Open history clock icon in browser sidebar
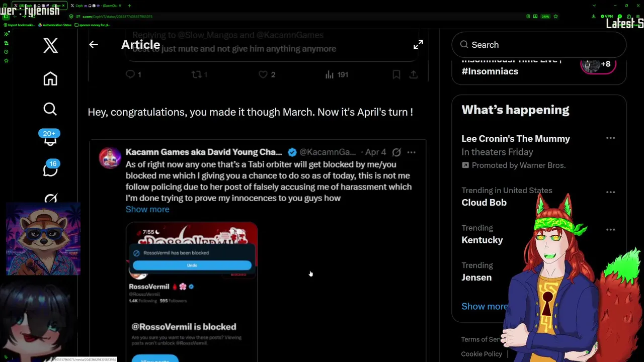This screenshot has height=362, width=644. pyautogui.click(x=6, y=52)
